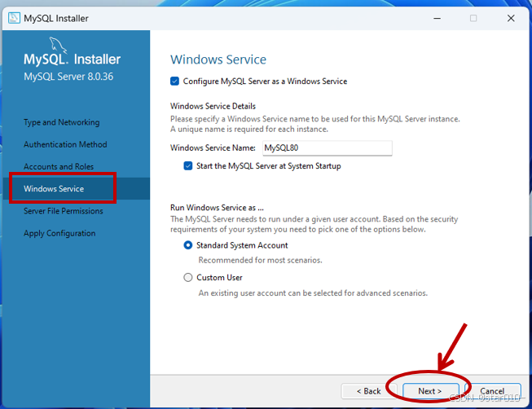Viewport: 532px width, 409px height.
Task: Click 'Recommended for most scenarios.' text
Action: (260, 260)
